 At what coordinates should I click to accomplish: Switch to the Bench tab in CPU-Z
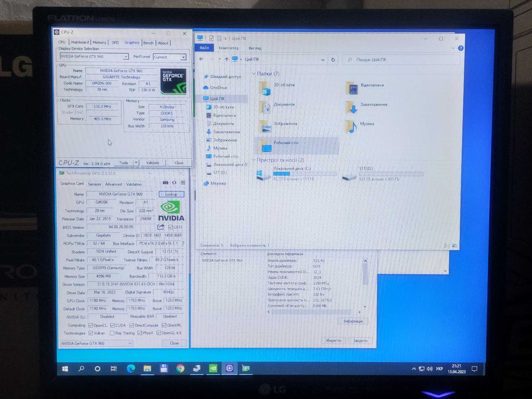[x=148, y=43]
